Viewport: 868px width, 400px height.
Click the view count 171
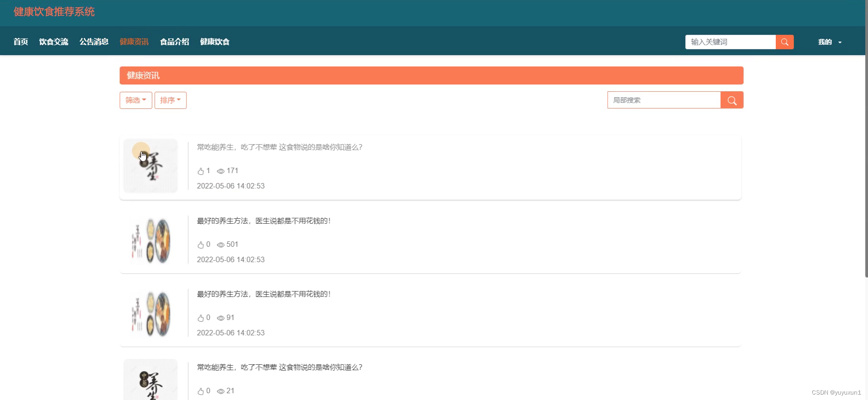[232, 171]
